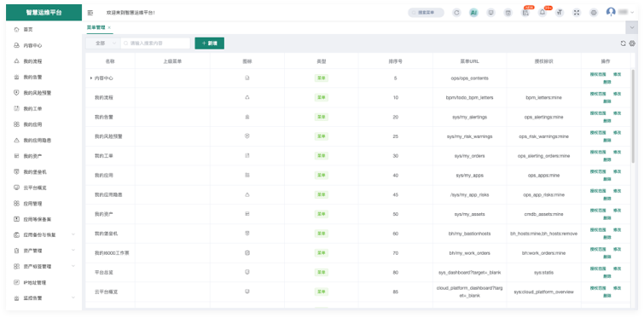Viewport: 644px width, 318px height.
Task: Click the triangle icon in 我的应用隐患 table row
Action: click(x=247, y=194)
